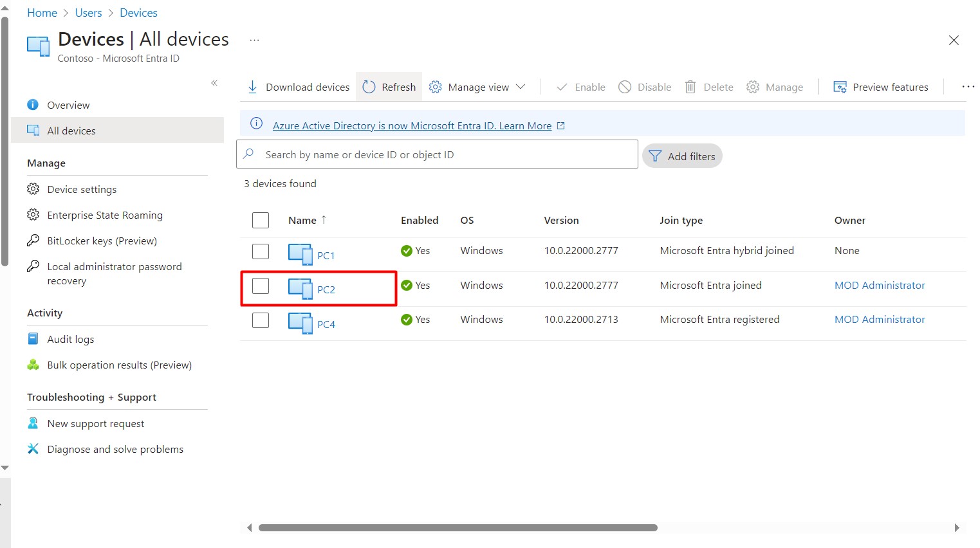Viewport: 980px width, 548px height.
Task: Click the All devices sidebar icon
Action: (33, 130)
